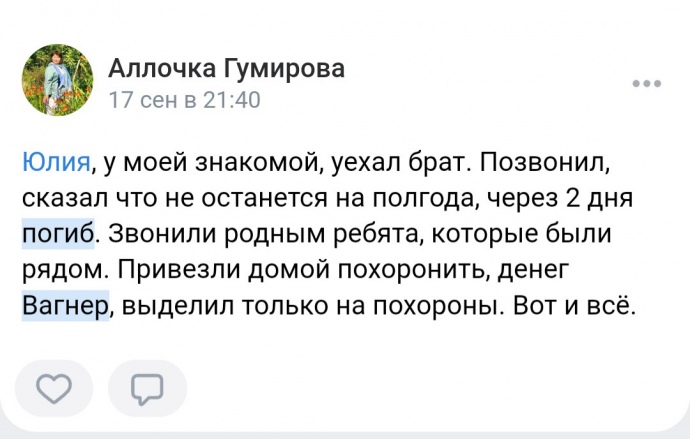Click the reply speech bubble icon
The height and width of the screenshot is (439, 690).
click(x=148, y=387)
